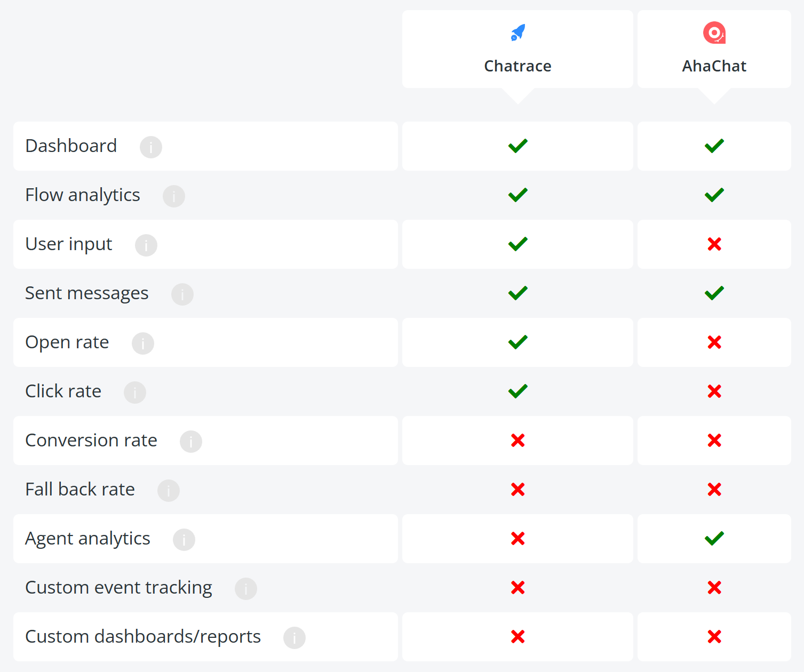Select the AhaChat column header
This screenshot has width=804, height=672.
pyautogui.click(x=714, y=49)
